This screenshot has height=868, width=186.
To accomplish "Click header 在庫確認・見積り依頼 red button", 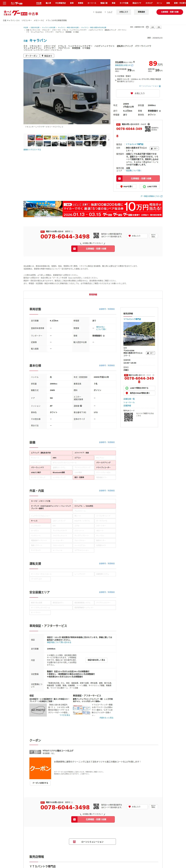I will (x=169, y=12).
